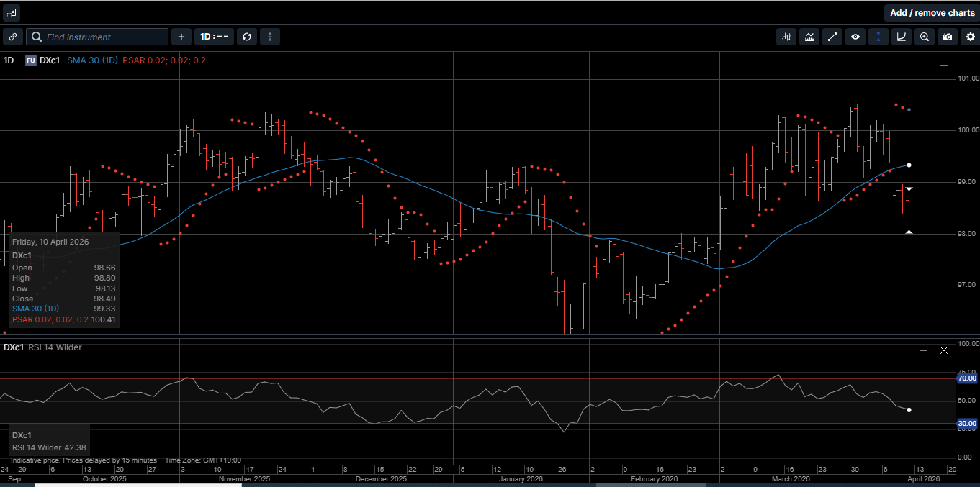Image resolution: width=980 pixels, height=487 pixels.
Task: Refresh the chart with the reload icon
Action: (247, 37)
